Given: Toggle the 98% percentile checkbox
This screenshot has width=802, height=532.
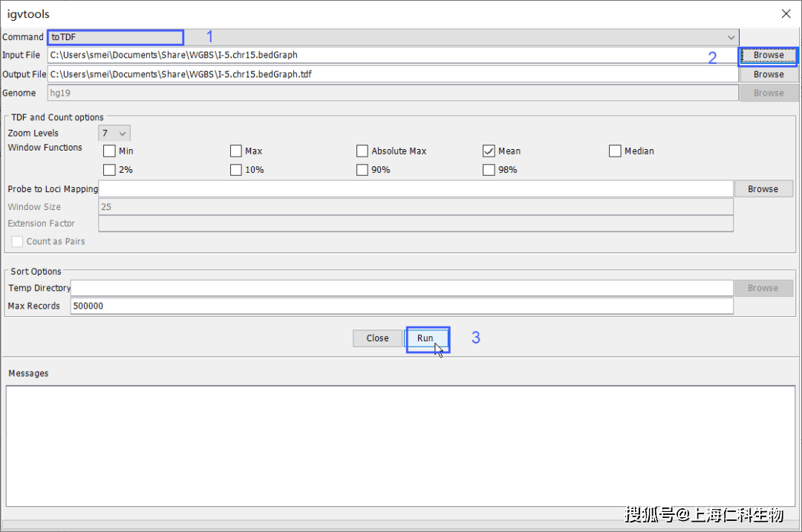Looking at the screenshot, I should 489,170.
